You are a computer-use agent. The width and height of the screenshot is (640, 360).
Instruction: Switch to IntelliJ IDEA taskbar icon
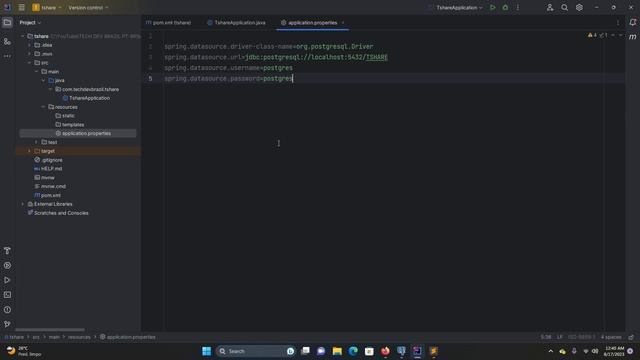pyautogui.click(x=417, y=351)
